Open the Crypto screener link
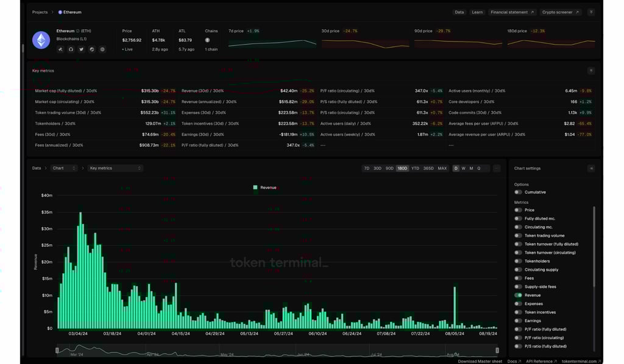The height and width of the screenshot is (364, 624). [x=561, y=12]
